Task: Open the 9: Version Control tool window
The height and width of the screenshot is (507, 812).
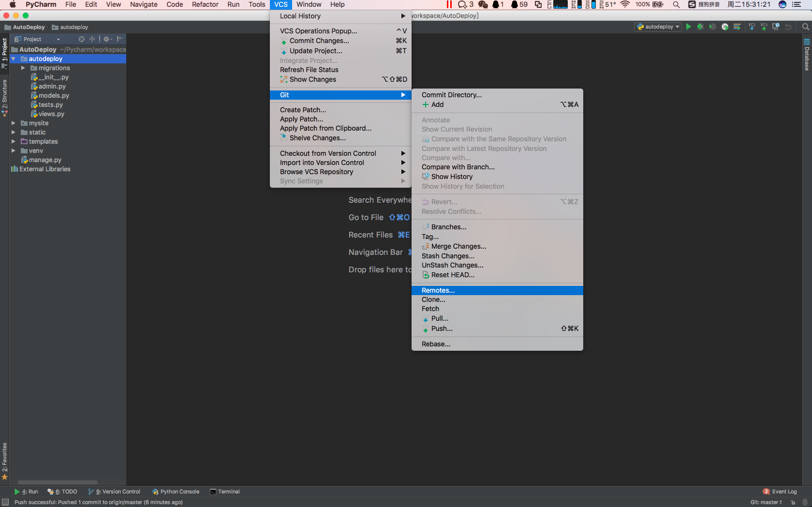Action: [x=114, y=492]
